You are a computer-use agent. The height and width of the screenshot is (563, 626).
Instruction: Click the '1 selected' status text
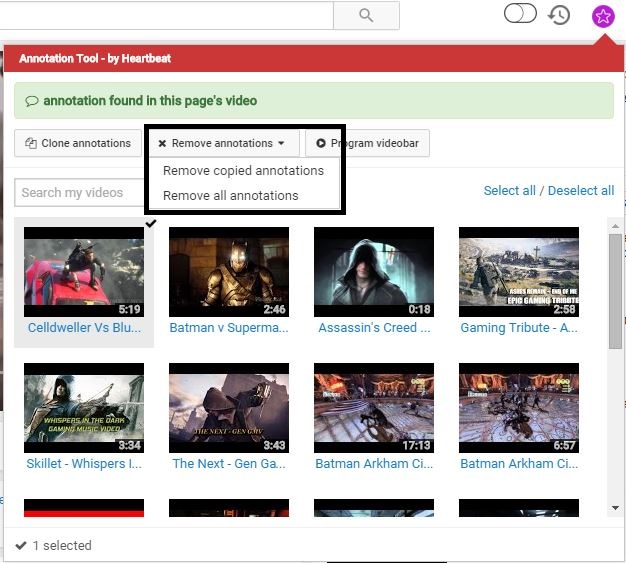coord(62,545)
